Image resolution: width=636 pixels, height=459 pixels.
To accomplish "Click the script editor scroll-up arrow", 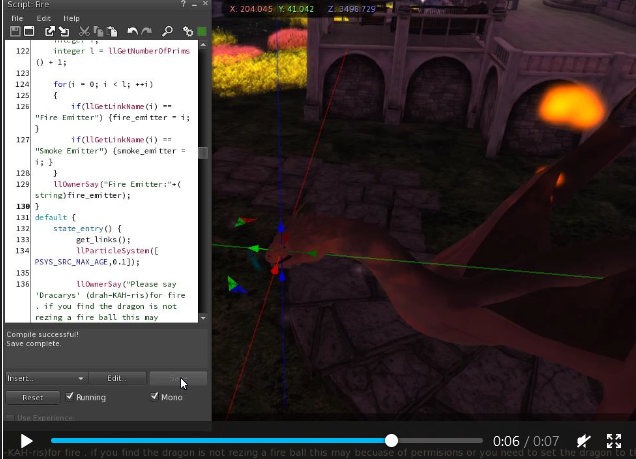I will [x=203, y=45].
